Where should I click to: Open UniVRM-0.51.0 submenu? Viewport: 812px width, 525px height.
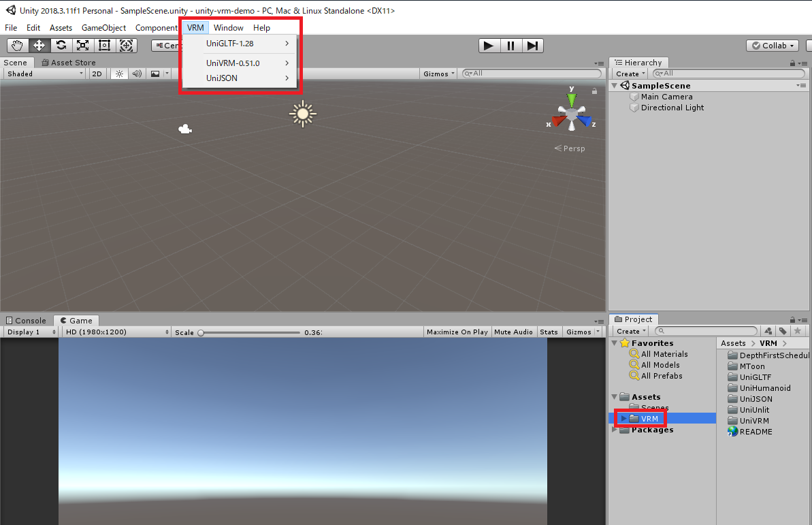[240, 63]
